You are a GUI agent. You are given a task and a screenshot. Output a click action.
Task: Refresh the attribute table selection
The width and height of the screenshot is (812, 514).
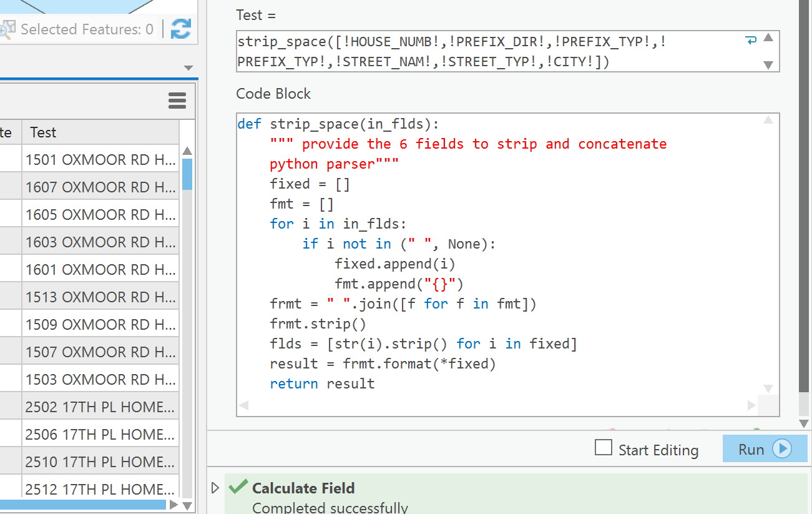[181, 29]
